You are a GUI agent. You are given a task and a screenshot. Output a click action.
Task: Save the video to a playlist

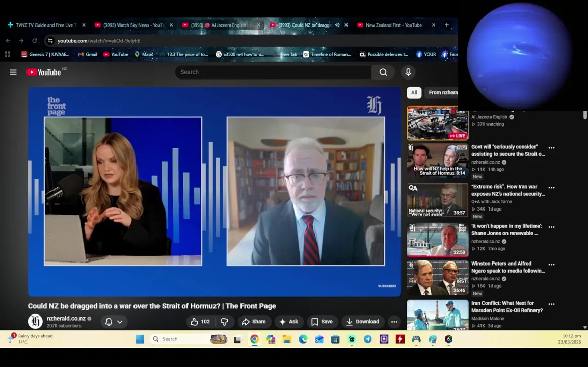pyautogui.click(x=322, y=322)
